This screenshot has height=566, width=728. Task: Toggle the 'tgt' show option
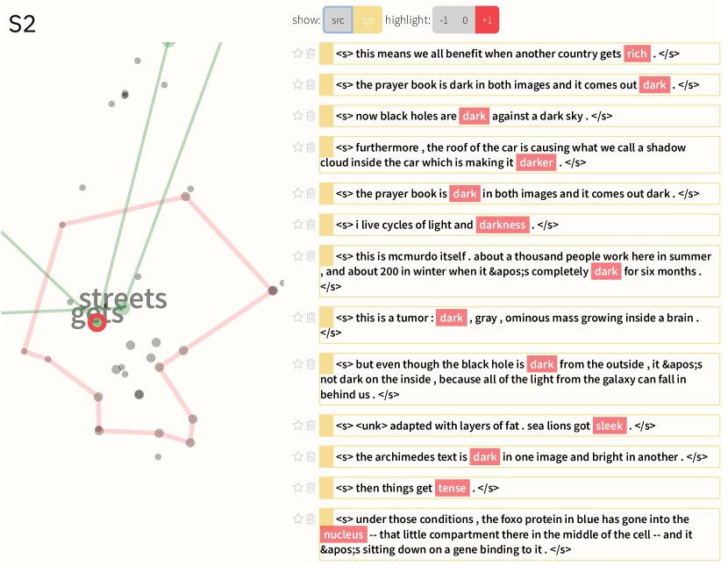coord(368,20)
